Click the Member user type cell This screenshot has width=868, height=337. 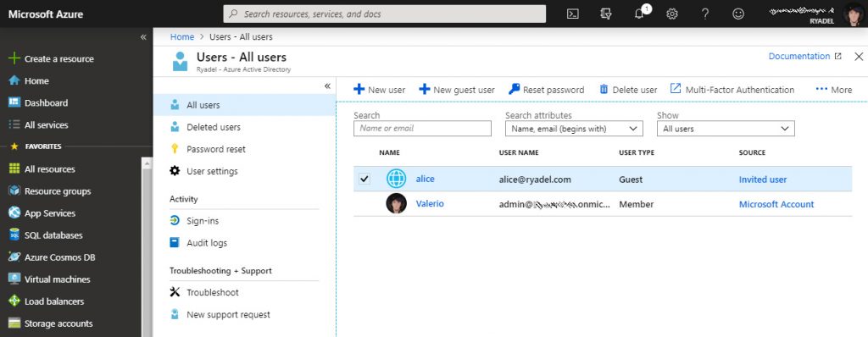[637, 204]
